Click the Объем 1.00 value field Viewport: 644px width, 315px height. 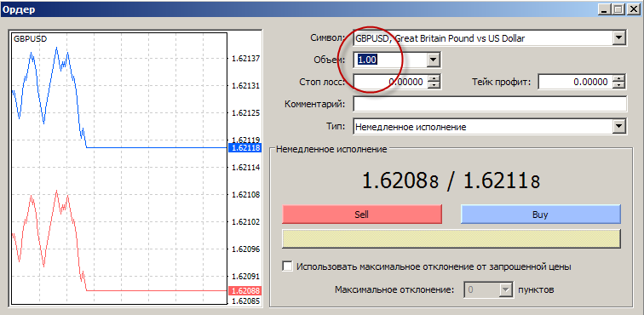(389, 60)
